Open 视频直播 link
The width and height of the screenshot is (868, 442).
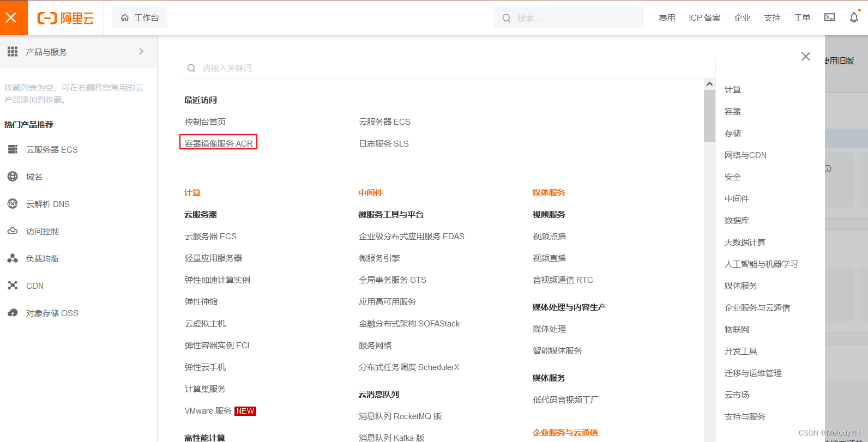coord(549,258)
